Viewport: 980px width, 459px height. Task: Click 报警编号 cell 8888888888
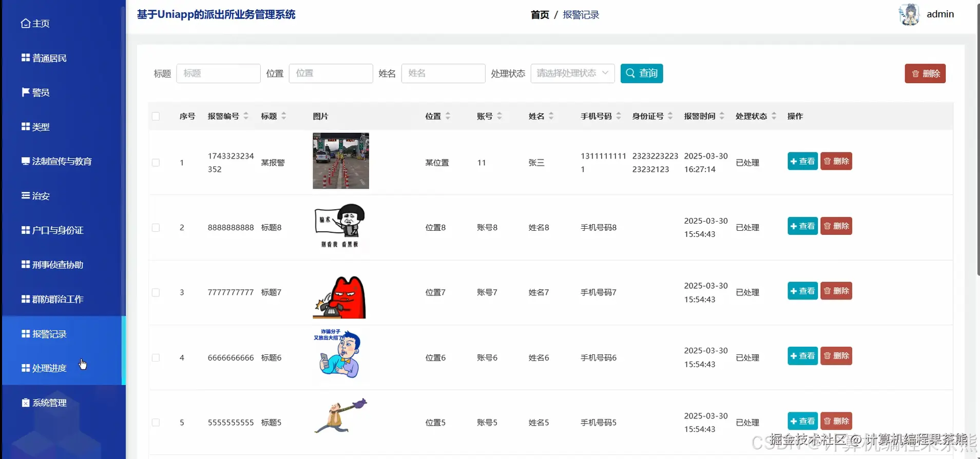(x=230, y=228)
